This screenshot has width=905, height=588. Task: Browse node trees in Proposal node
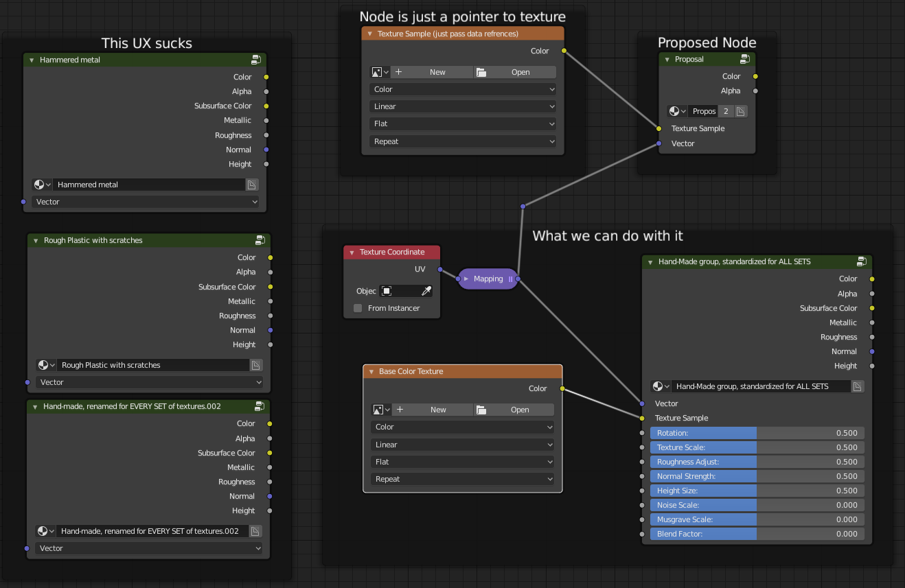677,111
